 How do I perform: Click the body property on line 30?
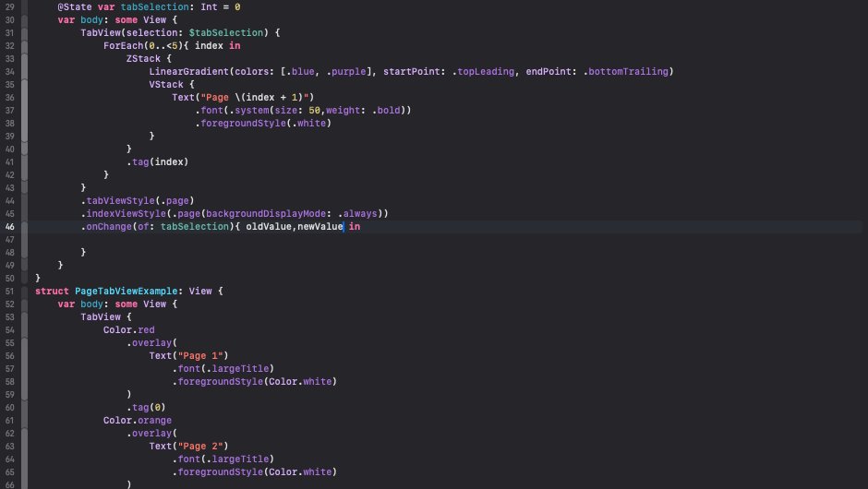92,20
